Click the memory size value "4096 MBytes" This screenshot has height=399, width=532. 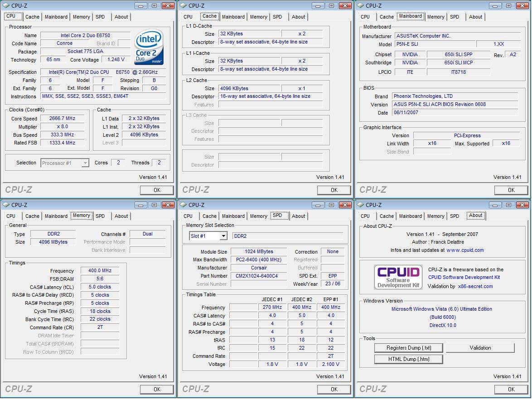(53, 242)
